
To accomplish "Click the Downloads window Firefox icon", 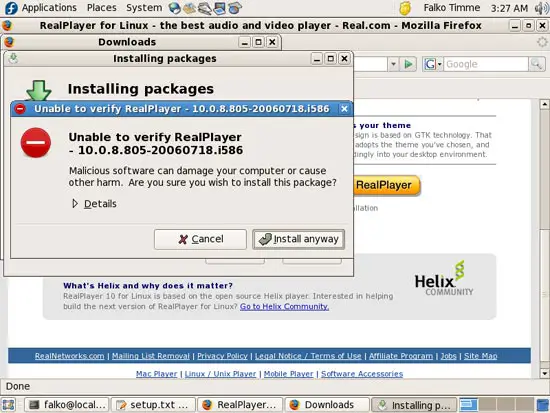I will click(9, 42).
